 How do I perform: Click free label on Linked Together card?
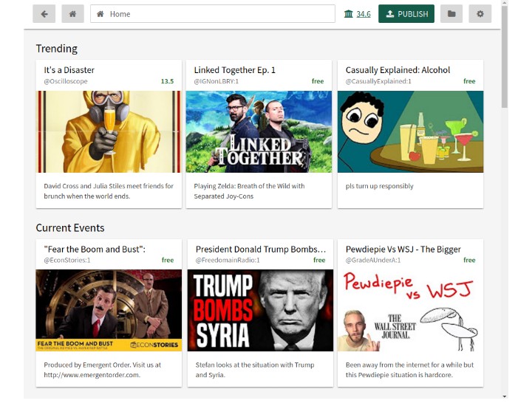tap(318, 81)
